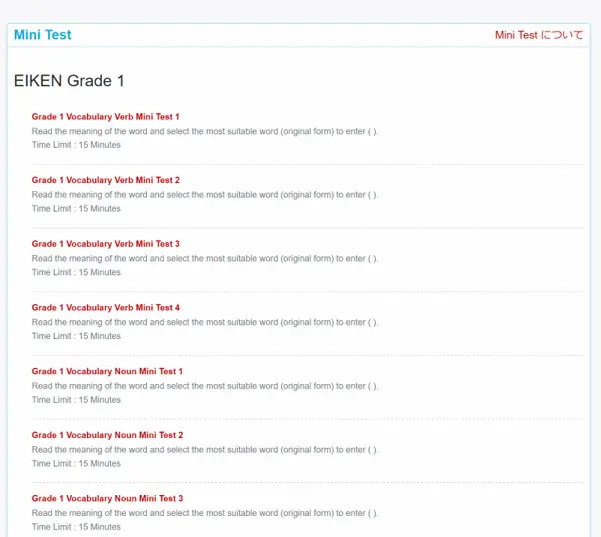Click the Time Limit text under Verb Mini Test 3
Image resolution: width=601 pixels, height=537 pixels.
pos(76,272)
